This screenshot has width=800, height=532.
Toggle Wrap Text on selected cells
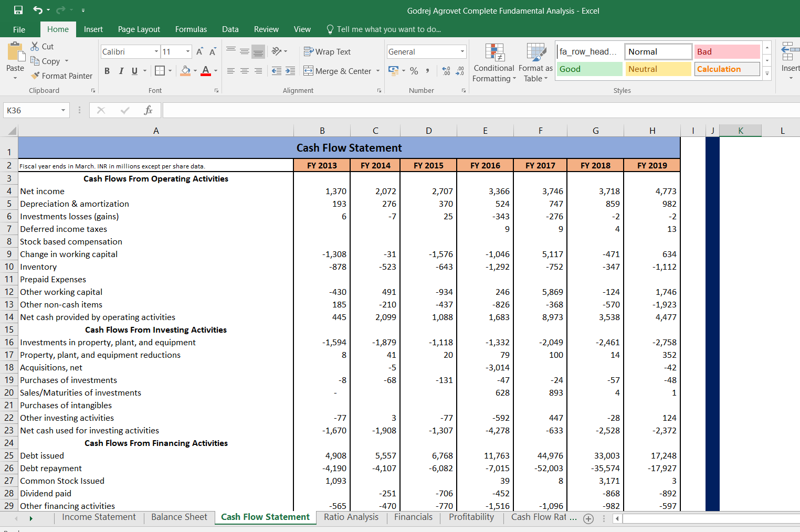(328, 51)
